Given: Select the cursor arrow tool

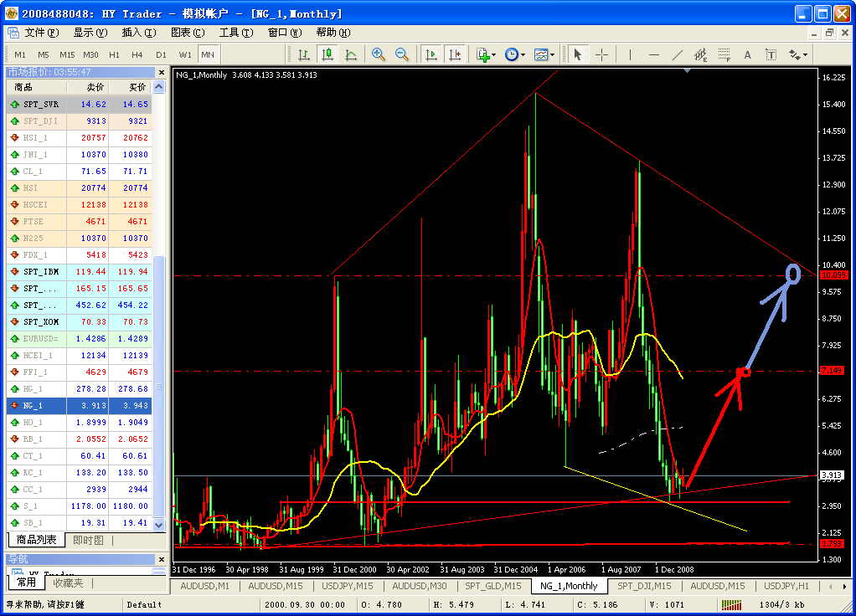Looking at the screenshot, I should tap(578, 54).
